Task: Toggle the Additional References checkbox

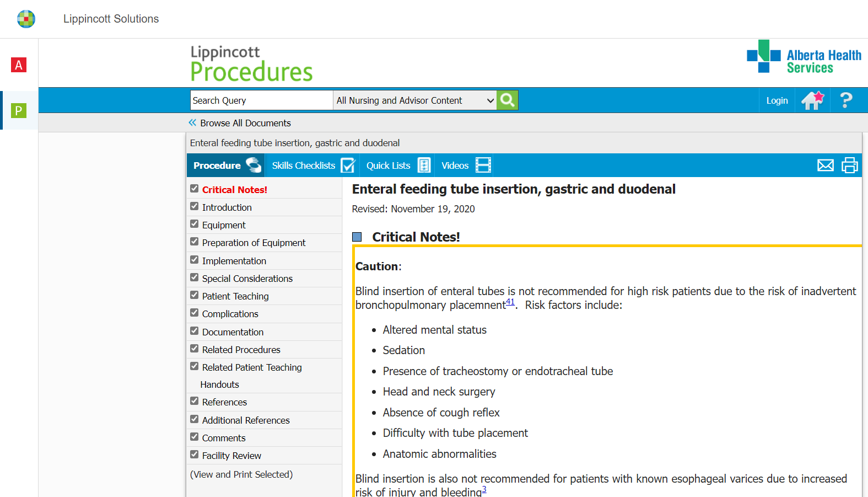Action: point(195,419)
